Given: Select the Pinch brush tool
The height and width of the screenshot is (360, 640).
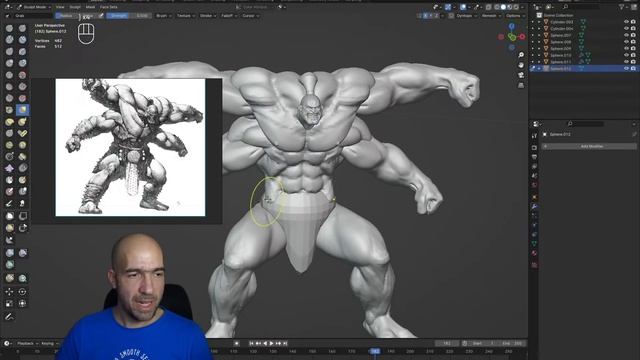Looking at the screenshot, I should [x=9, y=110].
